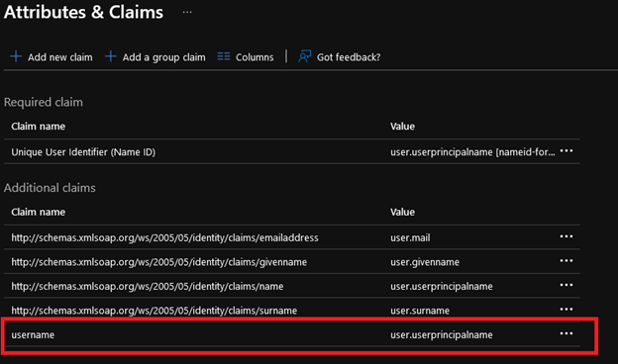Select the username claim name
Viewport: 618px width, 364px height.
point(33,335)
